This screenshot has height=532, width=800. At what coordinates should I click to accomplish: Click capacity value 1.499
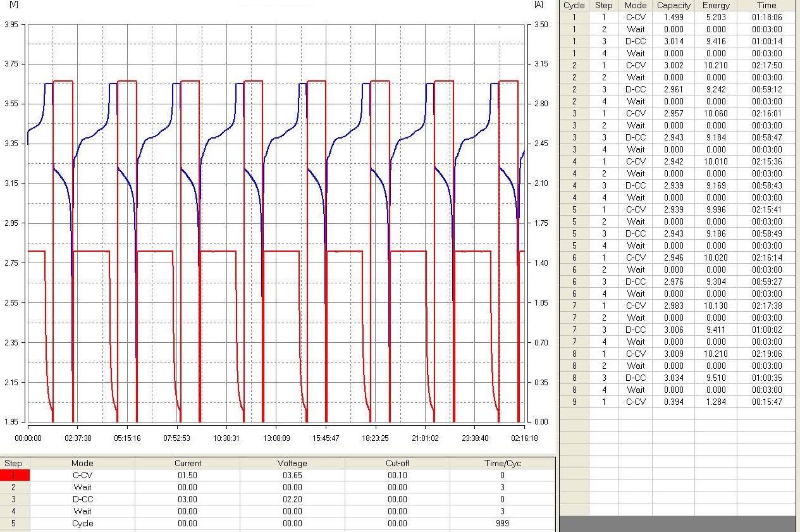click(x=674, y=17)
